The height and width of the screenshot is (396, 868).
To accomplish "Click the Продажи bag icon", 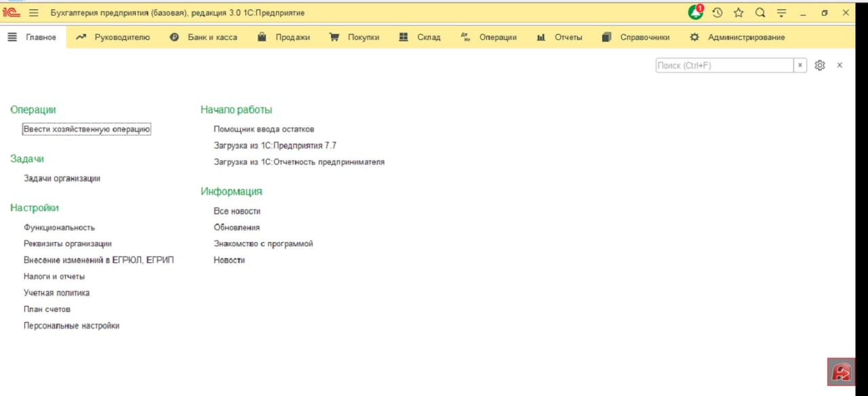I will [x=262, y=37].
